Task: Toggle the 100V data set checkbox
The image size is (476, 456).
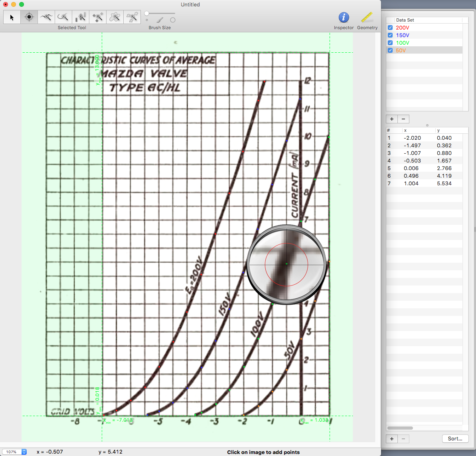Action: tap(390, 43)
